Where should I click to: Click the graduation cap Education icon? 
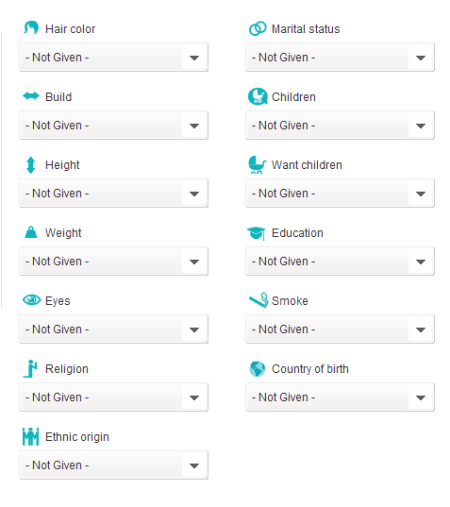coord(256,233)
